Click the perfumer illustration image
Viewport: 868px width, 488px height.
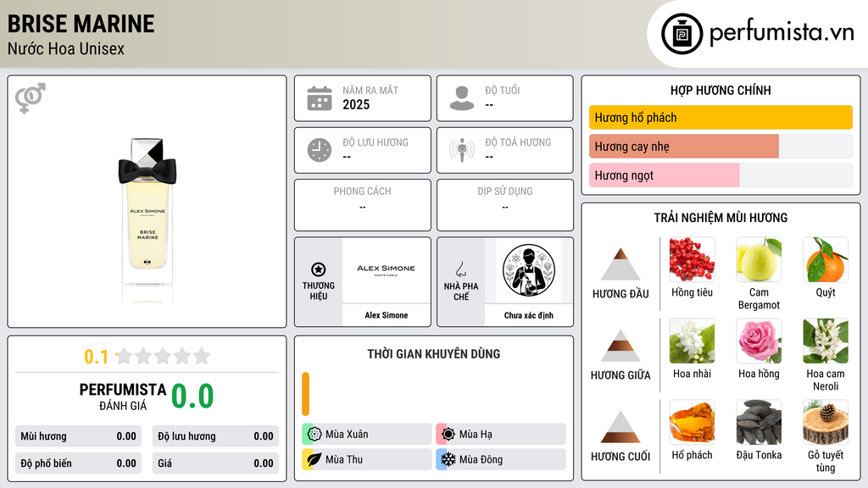(x=529, y=270)
